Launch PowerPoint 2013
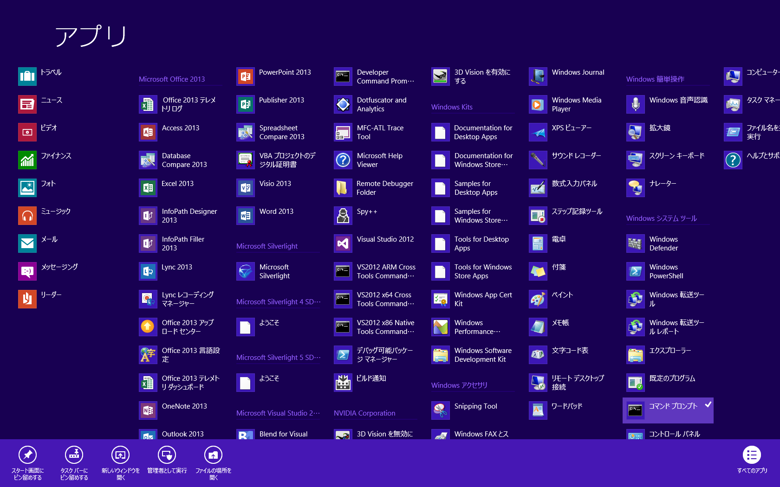This screenshot has width=780, height=487. [x=274, y=77]
